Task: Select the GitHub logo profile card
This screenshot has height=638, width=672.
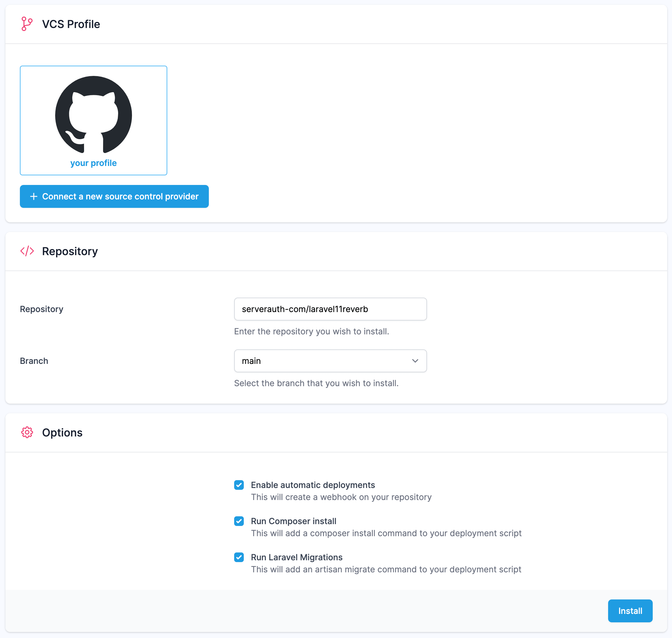Action: 94,120
